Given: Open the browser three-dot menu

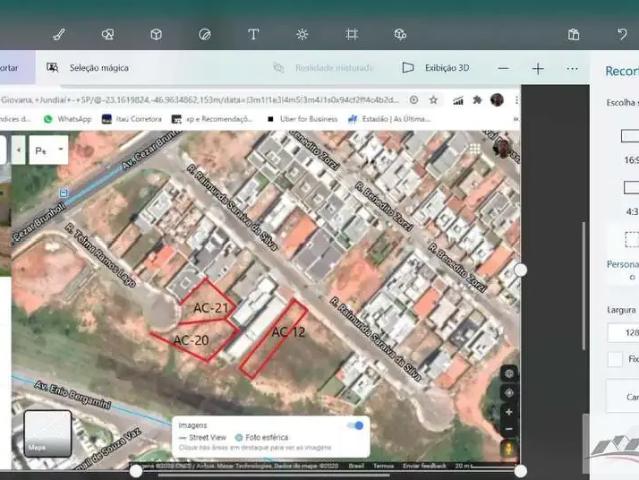Looking at the screenshot, I should point(516,100).
